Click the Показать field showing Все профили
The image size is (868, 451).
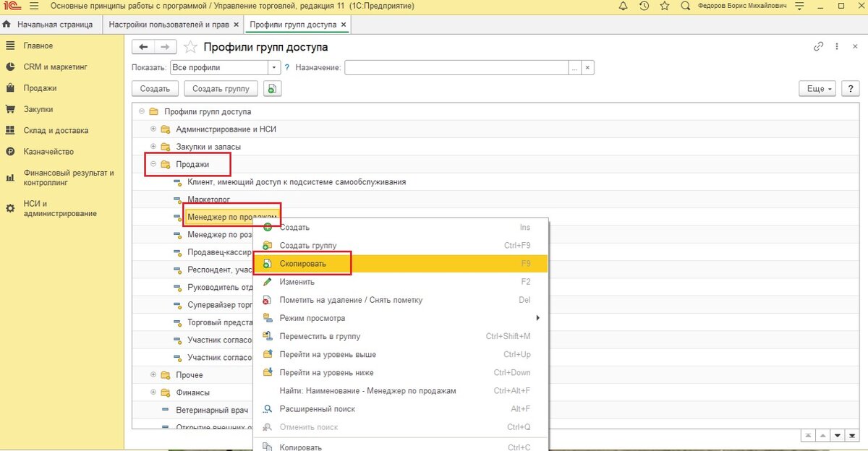[x=219, y=67]
